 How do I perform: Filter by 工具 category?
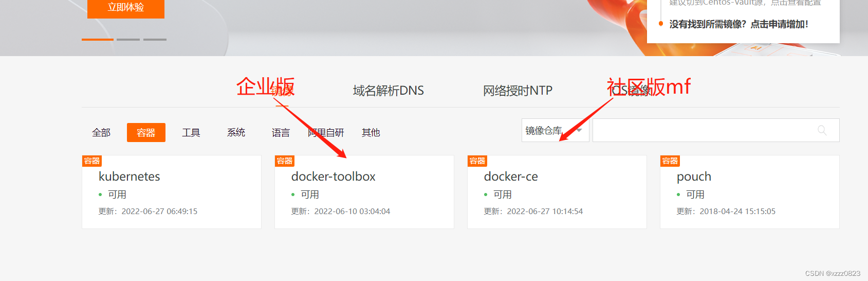tap(191, 133)
